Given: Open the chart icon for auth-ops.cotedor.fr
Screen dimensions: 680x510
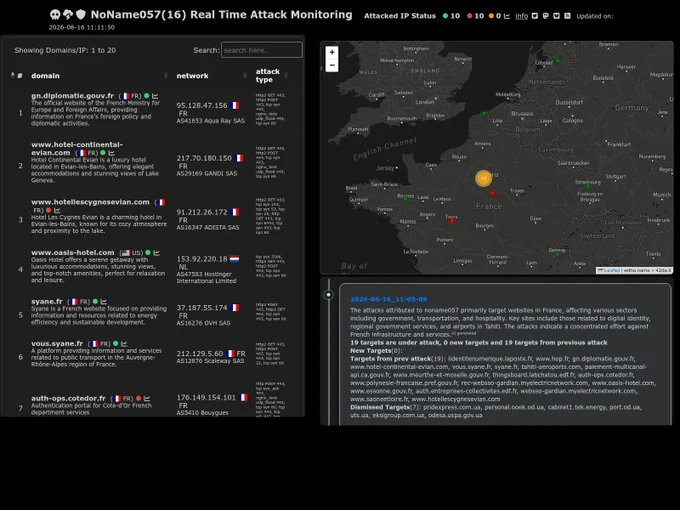Looking at the screenshot, I should click(x=147, y=398).
